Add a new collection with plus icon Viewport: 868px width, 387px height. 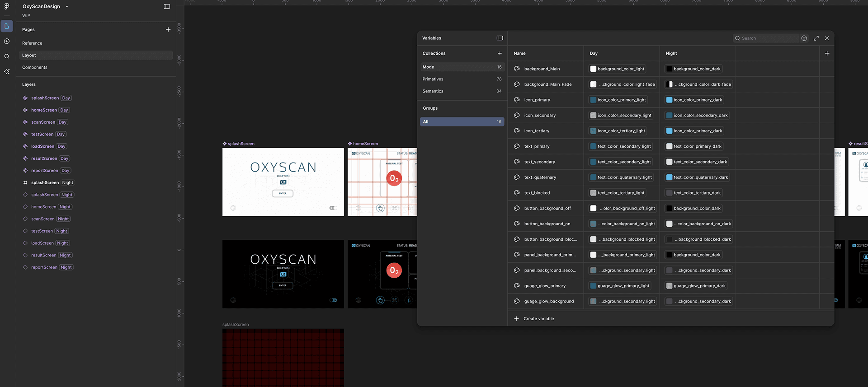click(x=500, y=53)
